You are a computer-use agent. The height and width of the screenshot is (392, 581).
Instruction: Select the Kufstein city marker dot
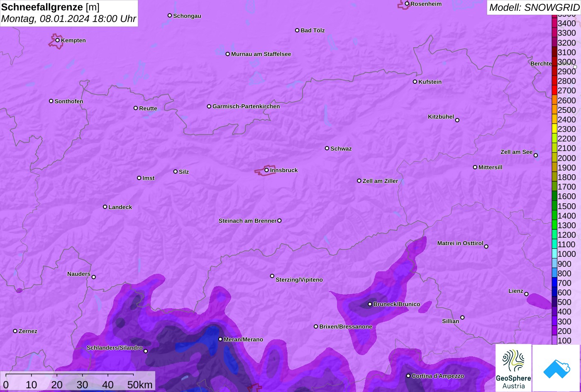[415, 82]
